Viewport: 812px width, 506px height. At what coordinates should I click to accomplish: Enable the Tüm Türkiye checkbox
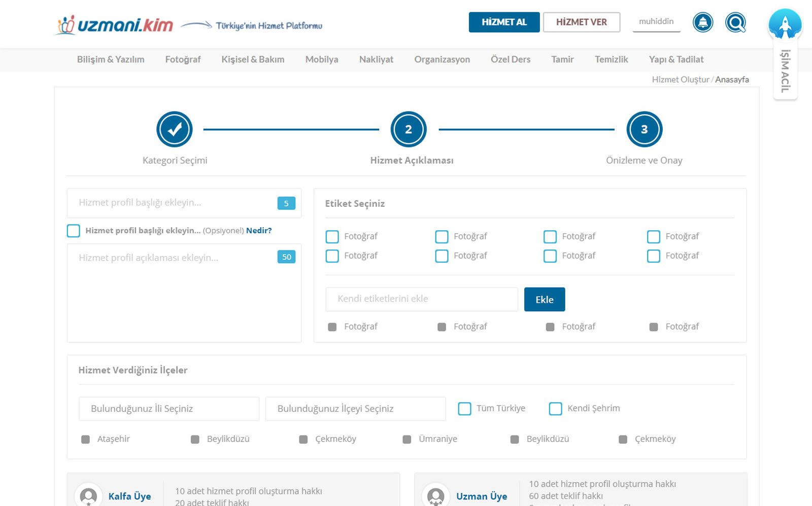click(x=464, y=409)
